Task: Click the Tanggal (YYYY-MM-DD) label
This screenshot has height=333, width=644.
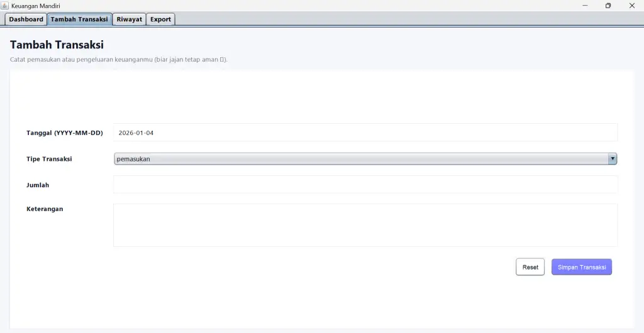Action: [64, 133]
